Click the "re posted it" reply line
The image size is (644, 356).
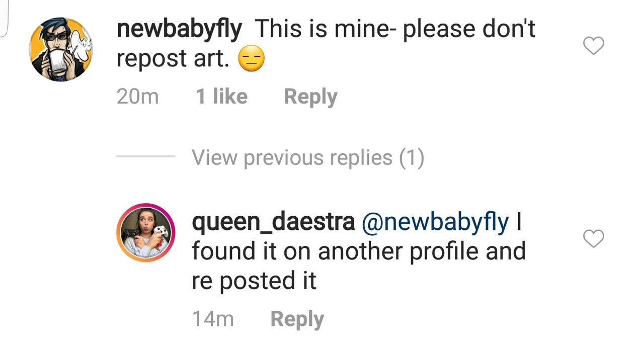(254, 281)
